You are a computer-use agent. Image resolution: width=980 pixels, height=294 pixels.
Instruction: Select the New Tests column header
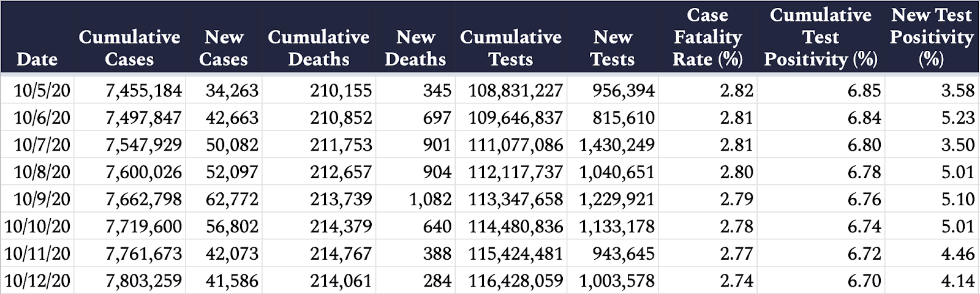coord(612,48)
